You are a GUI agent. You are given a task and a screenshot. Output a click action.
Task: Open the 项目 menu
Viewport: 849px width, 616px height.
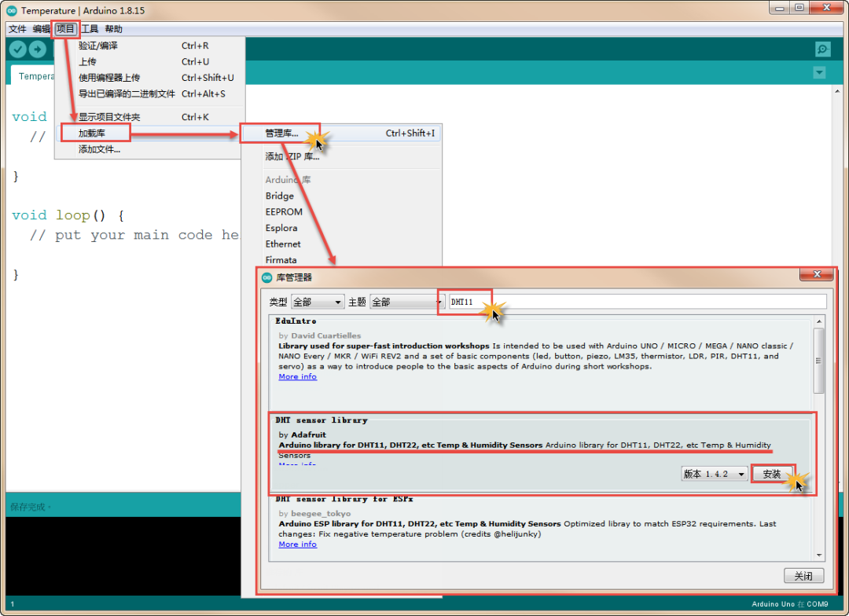[x=65, y=29]
